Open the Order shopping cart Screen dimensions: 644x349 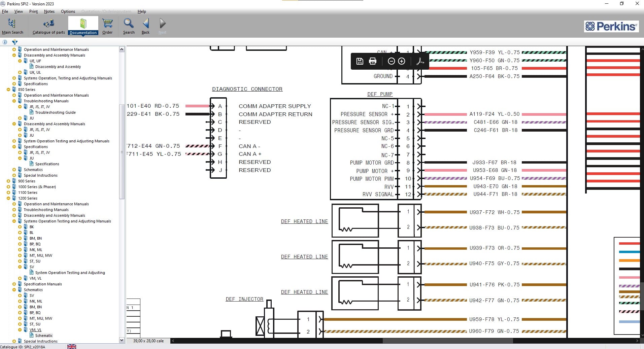coord(107,26)
